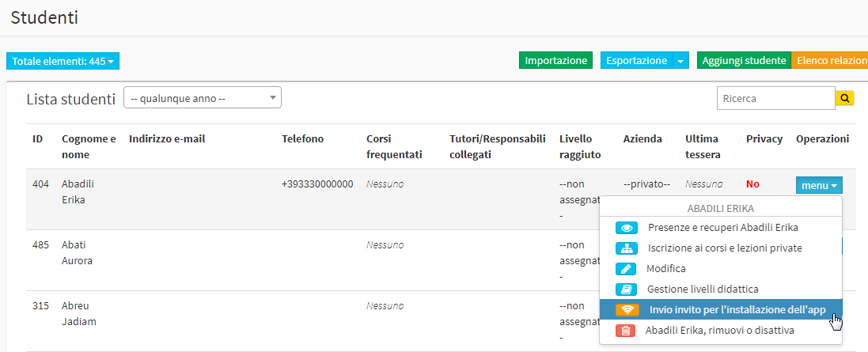The image size is (868, 352).
Task: Click the pencil icon next to Modifica
Action: pyautogui.click(x=627, y=268)
